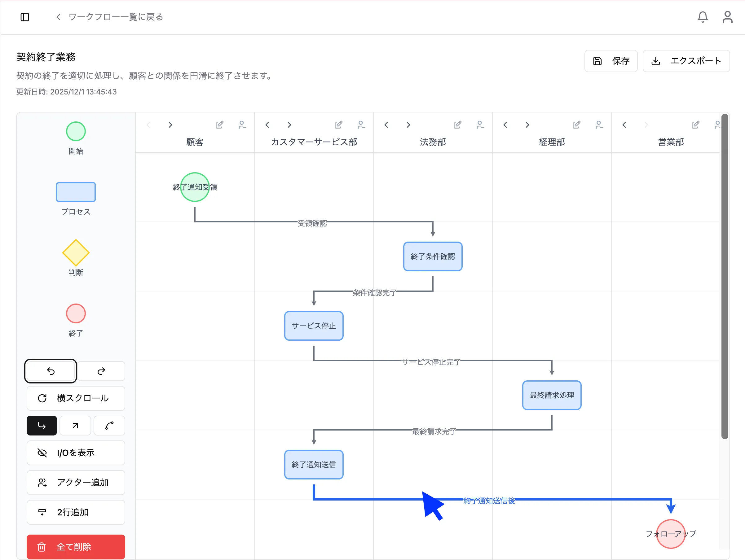Select the サービス停止 process node
The height and width of the screenshot is (560, 745).
(x=314, y=326)
